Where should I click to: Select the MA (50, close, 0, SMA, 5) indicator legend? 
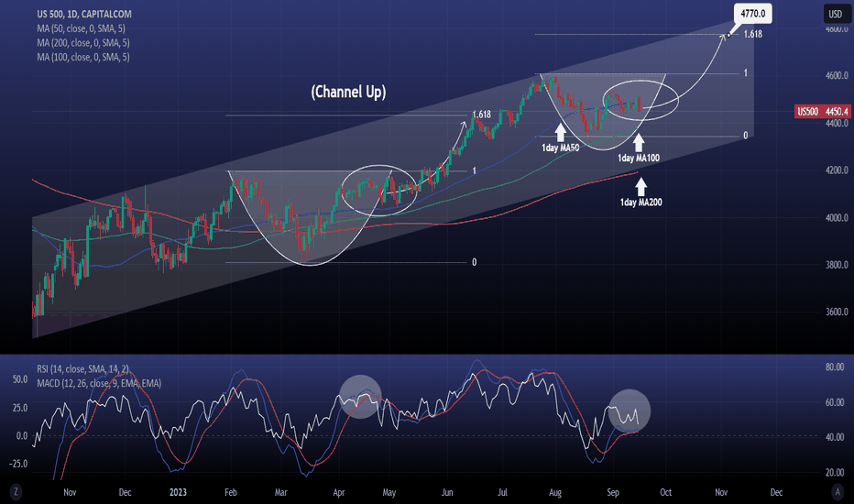pyautogui.click(x=81, y=28)
